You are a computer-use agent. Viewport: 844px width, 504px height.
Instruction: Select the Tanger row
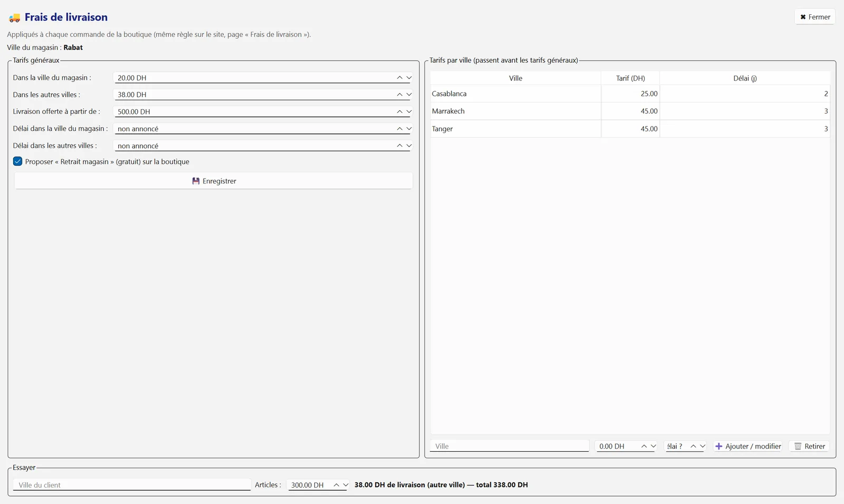click(x=630, y=129)
